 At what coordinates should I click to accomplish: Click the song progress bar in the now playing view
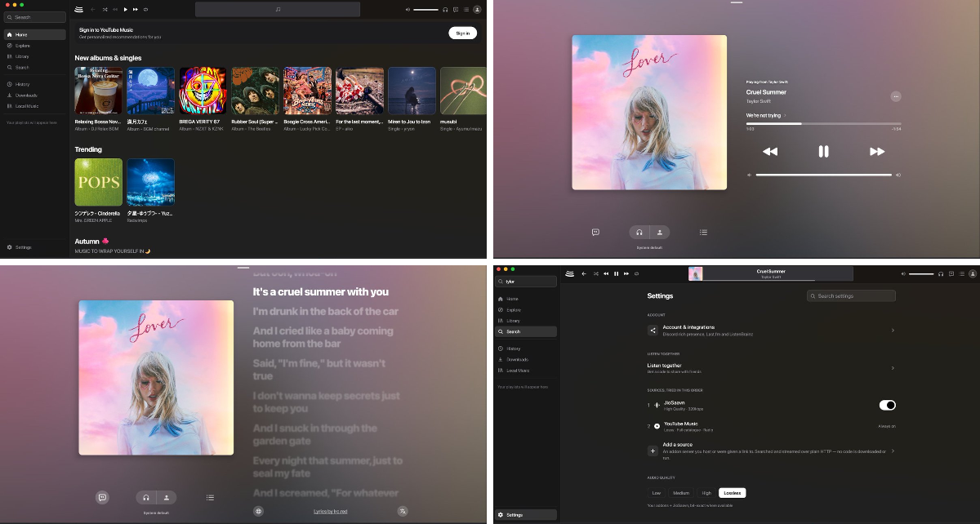823,123
